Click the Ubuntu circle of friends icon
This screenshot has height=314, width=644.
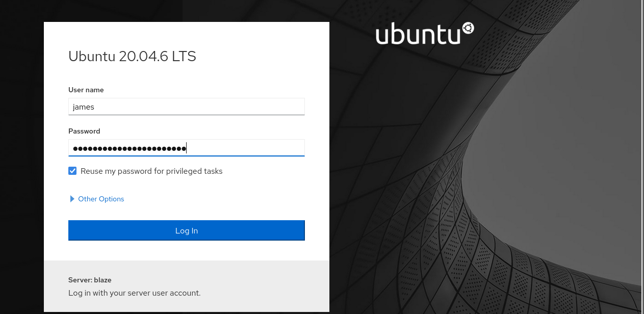coord(468,29)
